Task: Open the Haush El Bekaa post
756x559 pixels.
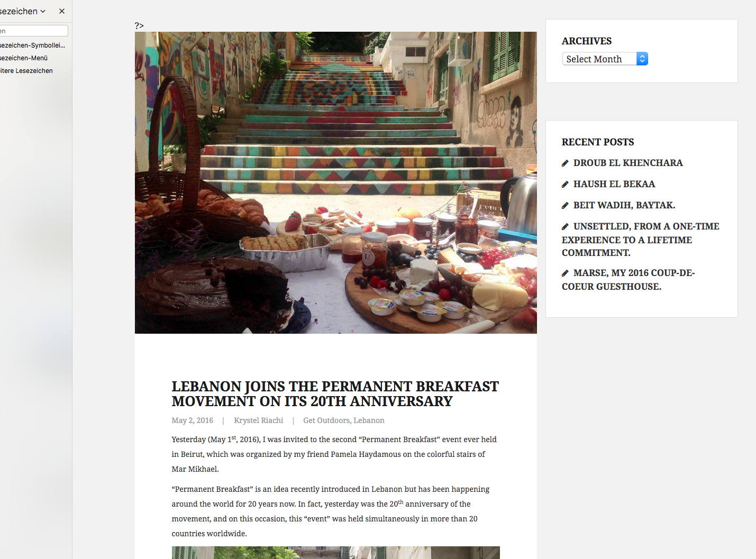Action: (x=614, y=184)
